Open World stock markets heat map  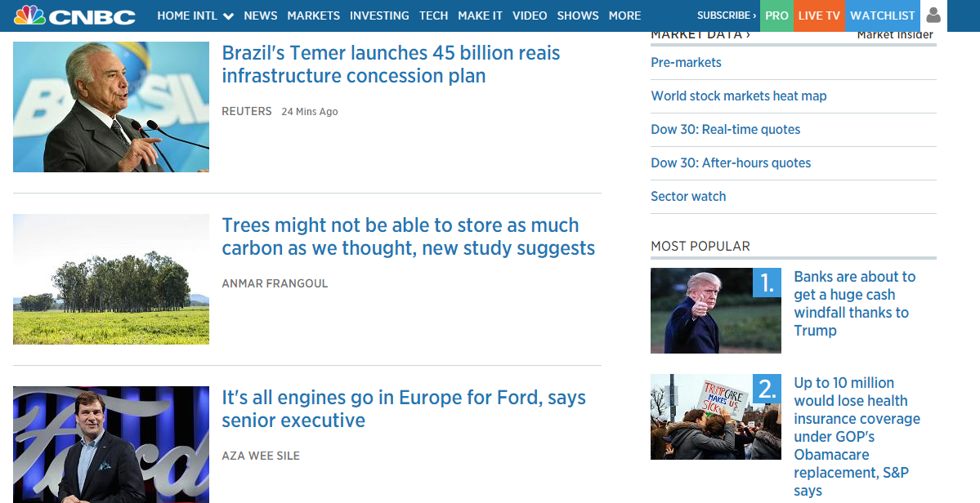pos(738,96)
